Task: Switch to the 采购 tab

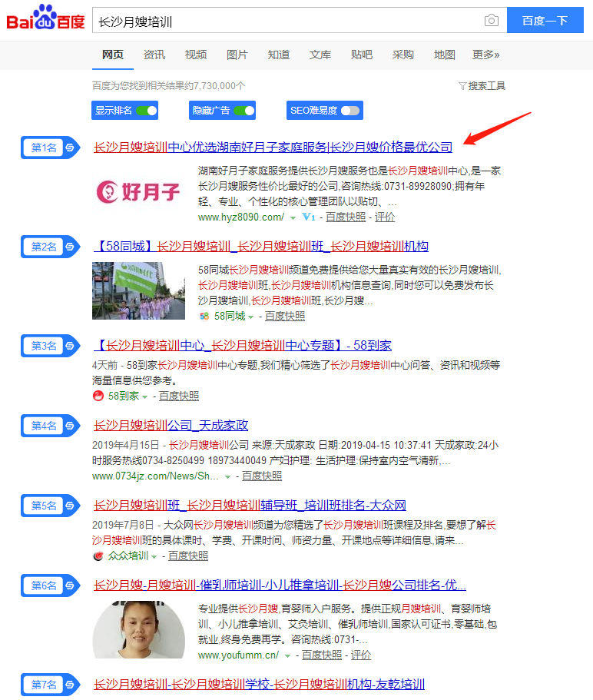Action: click(x=403, y=55)
